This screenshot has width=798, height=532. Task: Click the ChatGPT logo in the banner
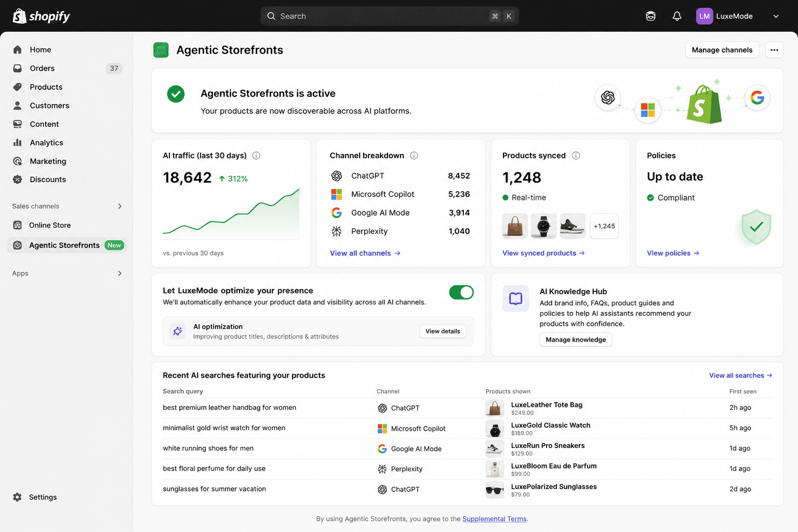pyautogui.click(x=608, y=97)
